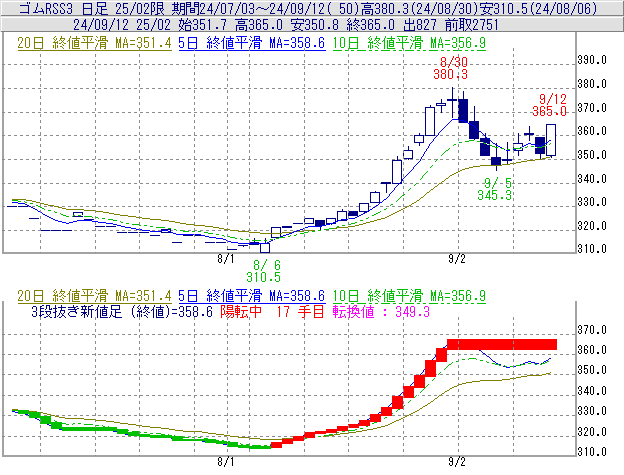
Task: Click the 9/12 365.0 latest price label
Action: pos(550,105)
